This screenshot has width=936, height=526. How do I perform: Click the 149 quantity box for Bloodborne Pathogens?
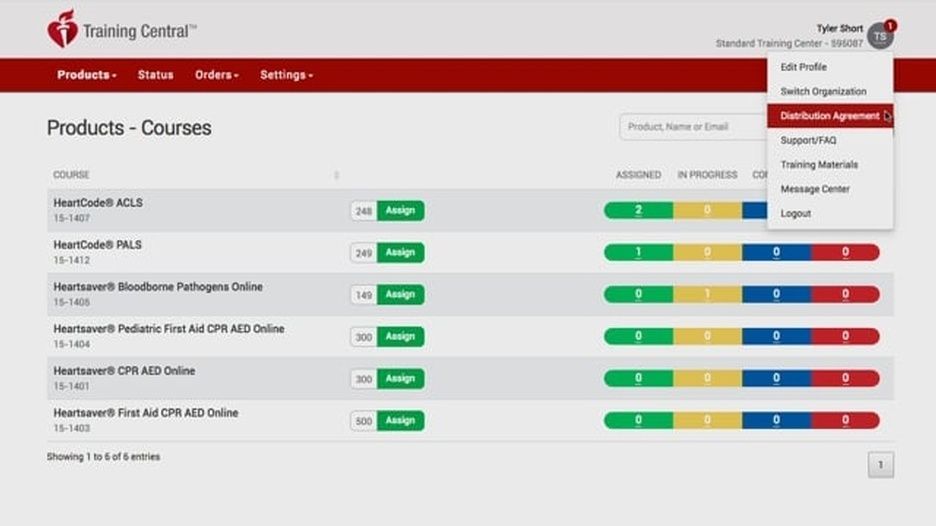(x=364, y=295)
